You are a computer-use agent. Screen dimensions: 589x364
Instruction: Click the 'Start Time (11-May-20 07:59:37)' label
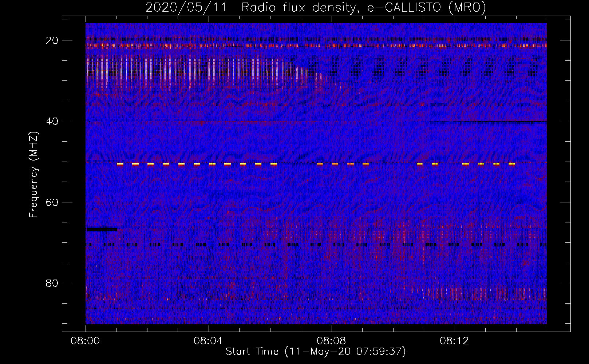[316, 352]
